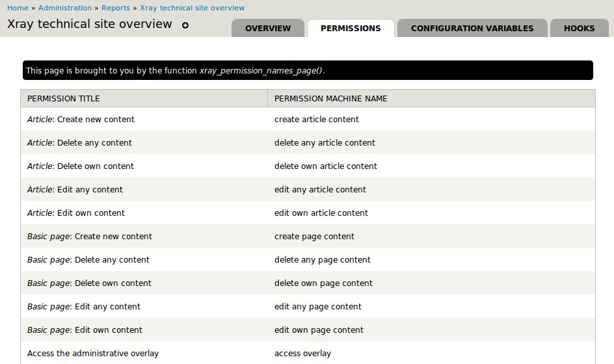614x364 pixels.
Task: Select 'Basic page: Delete own content' cell
Action: (x=144, y=283)
